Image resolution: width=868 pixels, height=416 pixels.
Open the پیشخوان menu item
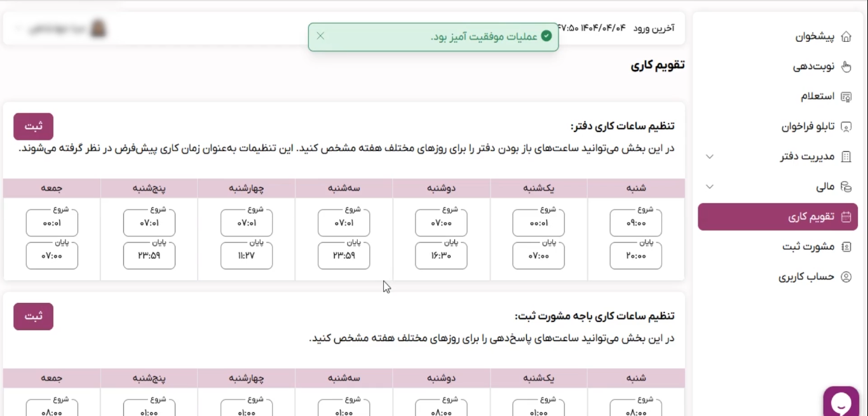click(778, 37)
